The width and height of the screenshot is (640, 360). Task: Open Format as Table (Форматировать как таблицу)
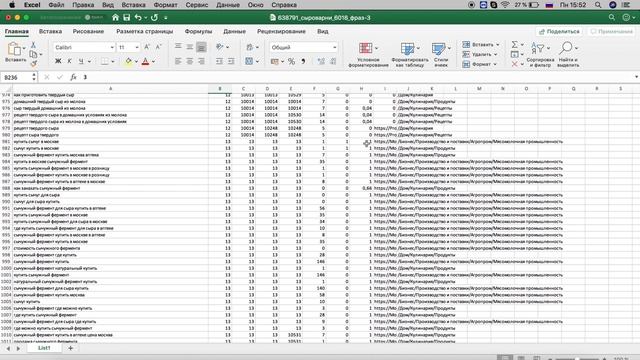410,54
